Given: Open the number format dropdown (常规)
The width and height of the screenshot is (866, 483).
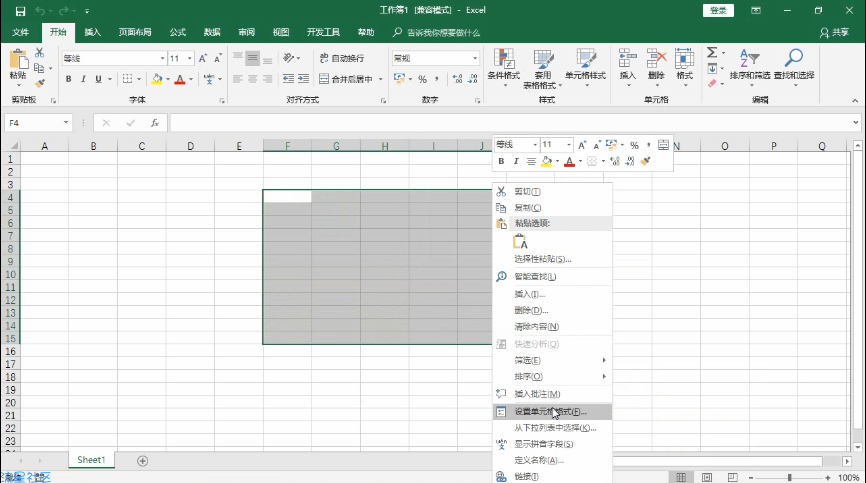Looking at the screenshot, I should pyautogui.click(x=474, y=58).
